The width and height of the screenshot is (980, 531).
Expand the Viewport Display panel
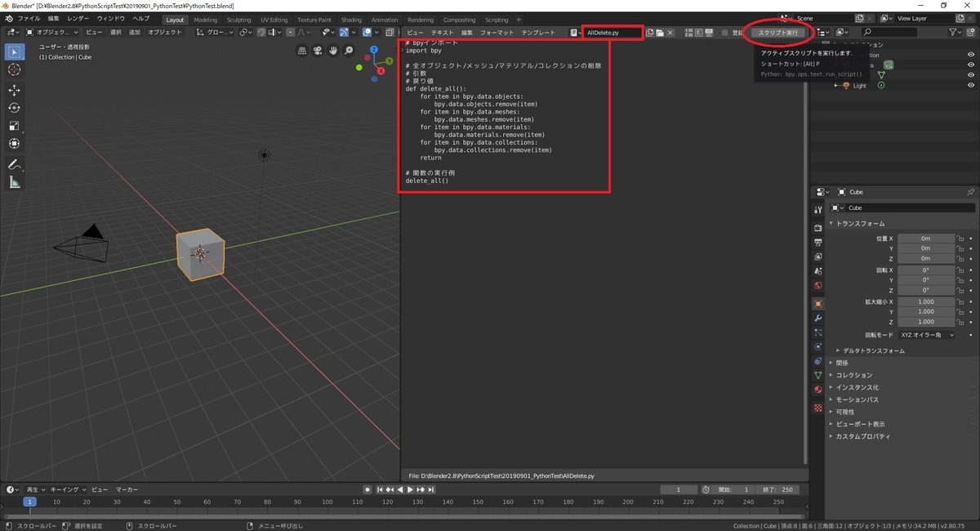[x=857, y=424]
